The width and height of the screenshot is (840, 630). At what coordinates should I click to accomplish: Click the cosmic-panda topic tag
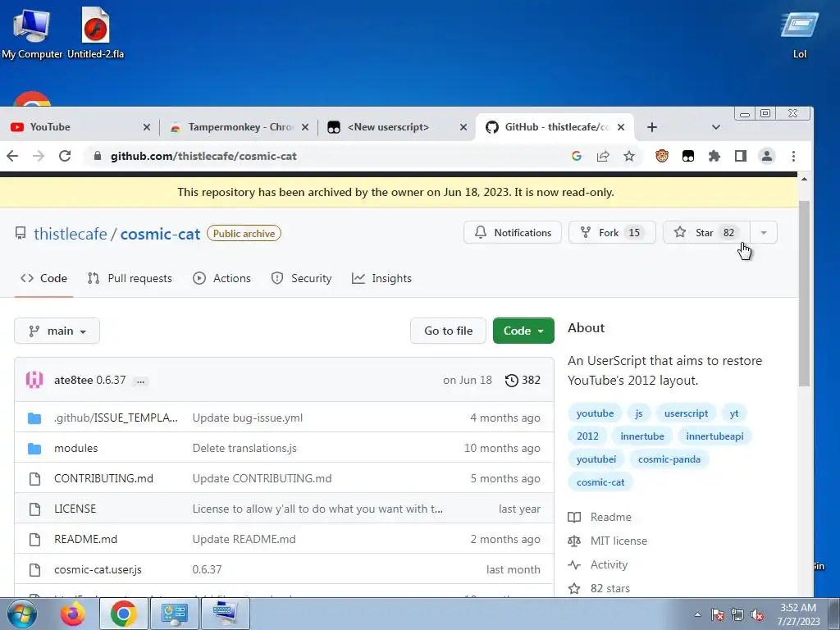coord(669,459)
